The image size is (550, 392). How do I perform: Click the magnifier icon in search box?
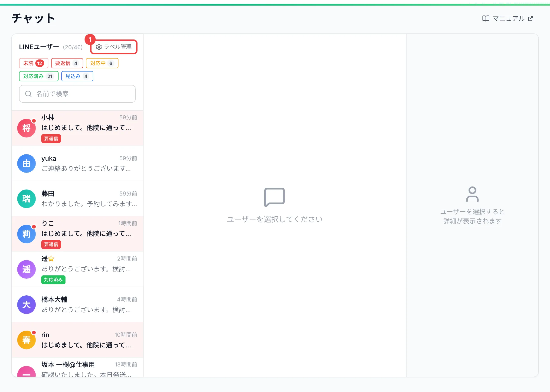[x=28, y=94]
